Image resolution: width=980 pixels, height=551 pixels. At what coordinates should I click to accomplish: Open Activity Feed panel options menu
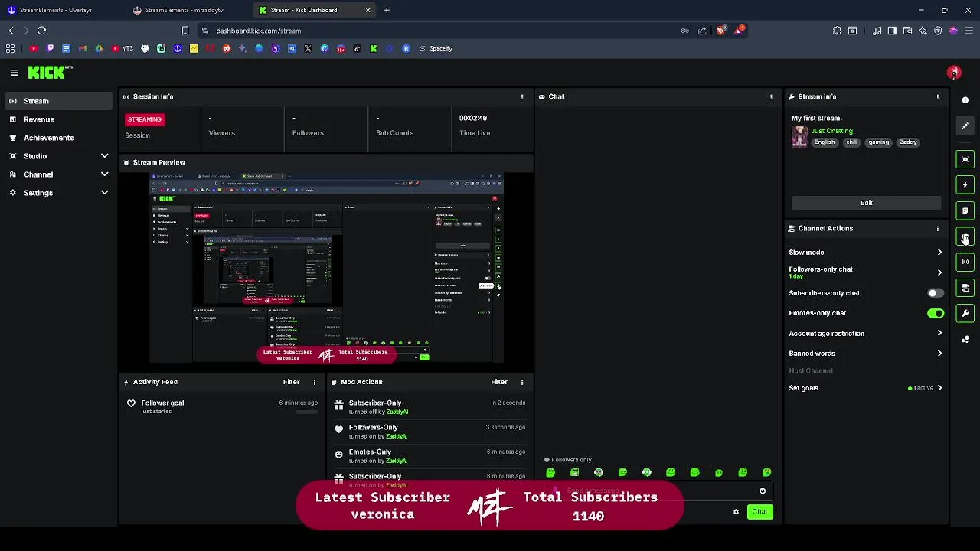click(314, 382)
